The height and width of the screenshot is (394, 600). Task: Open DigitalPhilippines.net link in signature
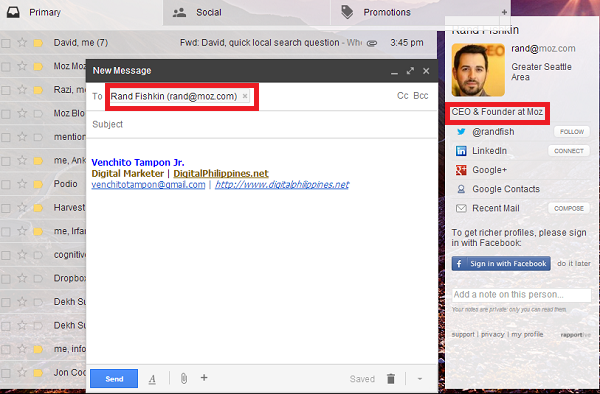click(221, 174)
